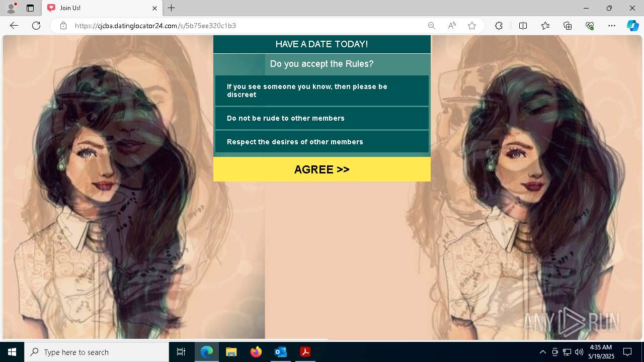Open Browser essentials
Viewport: 644px width, 362px height.
coord(590,26)
